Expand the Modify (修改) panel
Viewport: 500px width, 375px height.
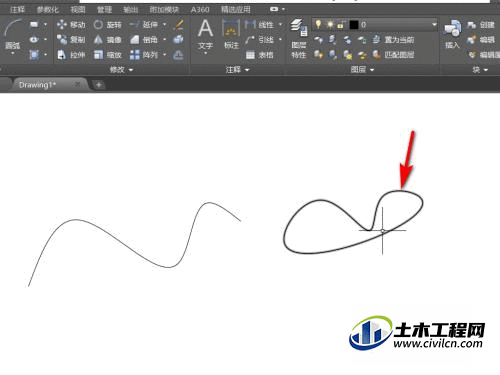click(121, 69)
